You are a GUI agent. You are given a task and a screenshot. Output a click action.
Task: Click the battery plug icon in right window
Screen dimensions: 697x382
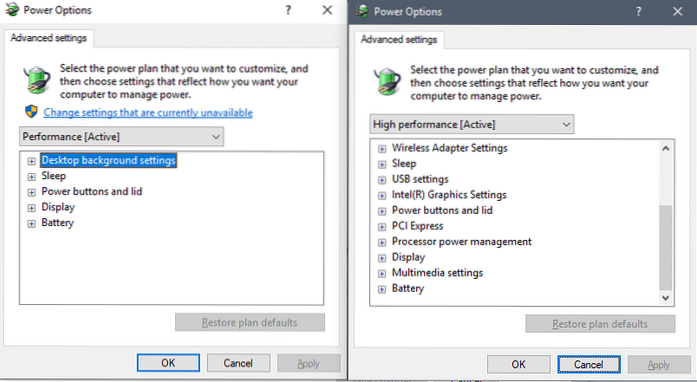387,81
